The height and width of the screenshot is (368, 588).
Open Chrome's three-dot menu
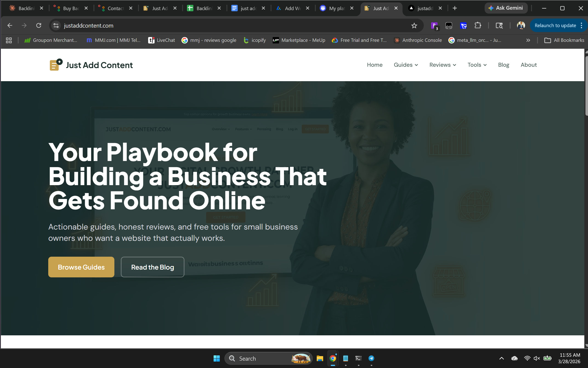(x=581, y=26)
